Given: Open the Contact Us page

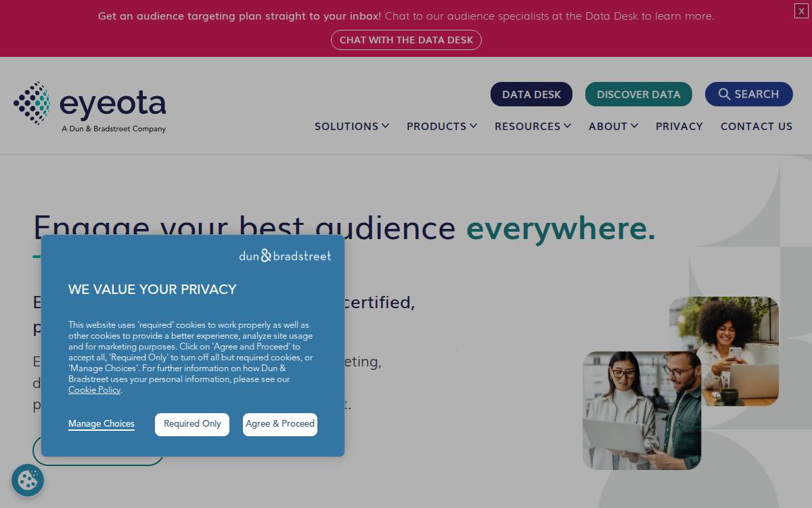Looking at the screenshot, I should (x=757, y=126).
